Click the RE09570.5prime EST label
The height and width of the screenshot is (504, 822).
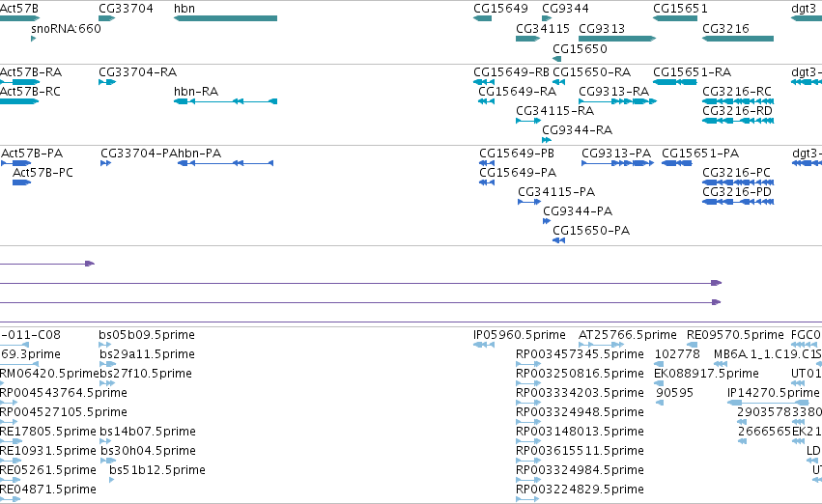[735, 335]
